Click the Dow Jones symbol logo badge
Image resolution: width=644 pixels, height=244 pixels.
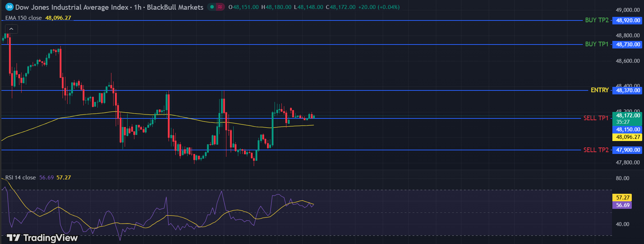coord(9,7)
